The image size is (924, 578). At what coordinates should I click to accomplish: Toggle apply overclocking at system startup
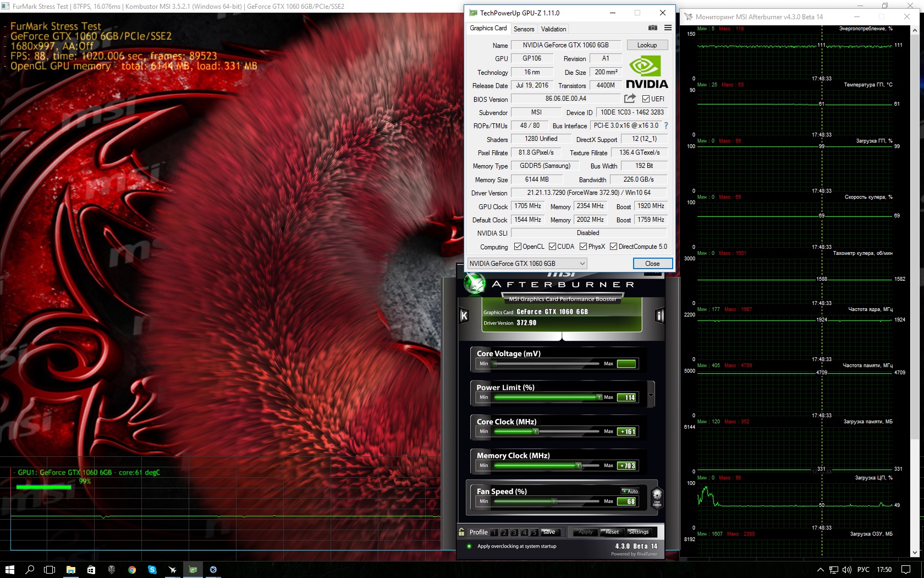point(469,546)
